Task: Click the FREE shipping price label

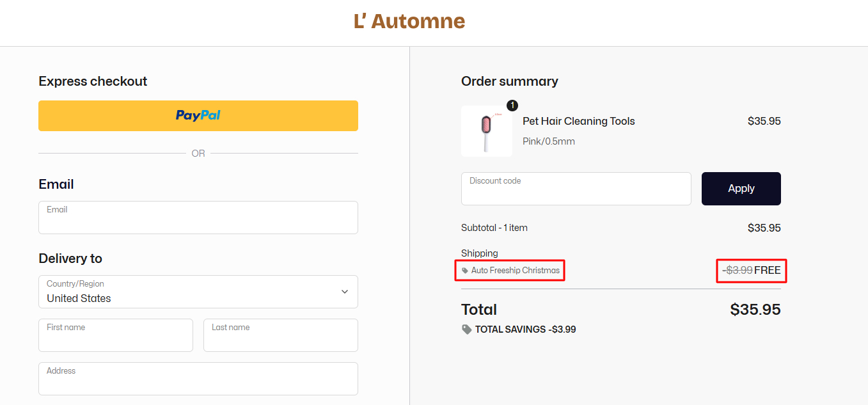Action: point(768,271)
